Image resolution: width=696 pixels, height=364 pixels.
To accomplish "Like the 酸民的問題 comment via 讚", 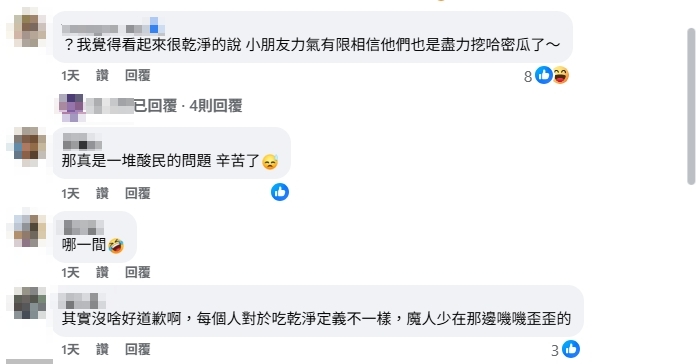I will coord(103,193).
